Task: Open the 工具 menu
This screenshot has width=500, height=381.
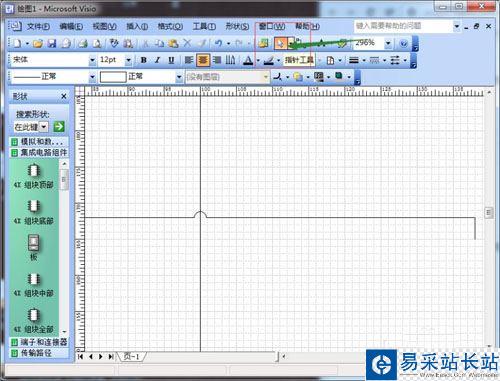Action: 204,26
